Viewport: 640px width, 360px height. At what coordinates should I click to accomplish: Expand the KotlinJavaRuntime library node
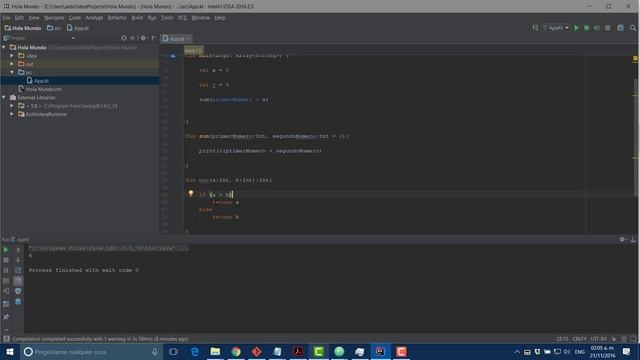(12, 114)
